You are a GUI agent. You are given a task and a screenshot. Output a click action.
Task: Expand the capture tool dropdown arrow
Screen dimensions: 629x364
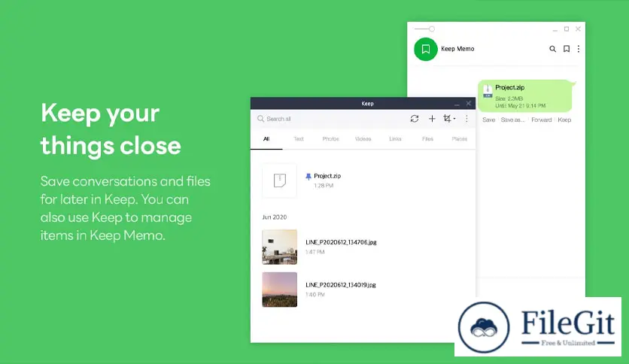[454, 119]
